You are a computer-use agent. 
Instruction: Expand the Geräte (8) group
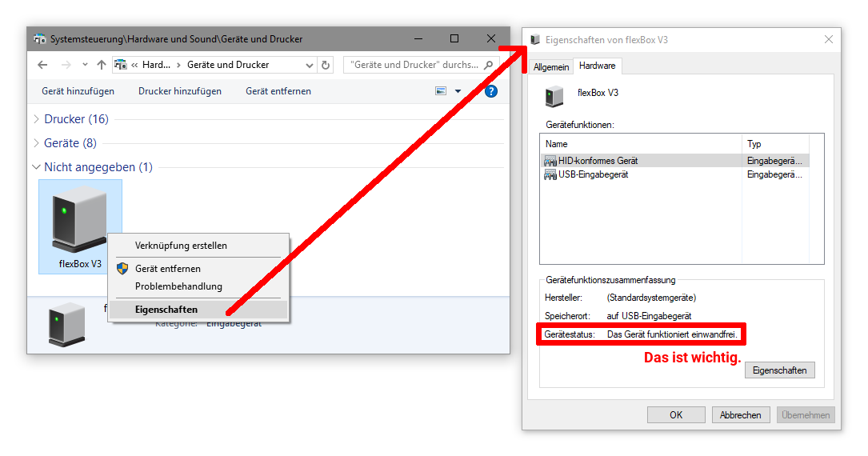[x=37, y=142]
